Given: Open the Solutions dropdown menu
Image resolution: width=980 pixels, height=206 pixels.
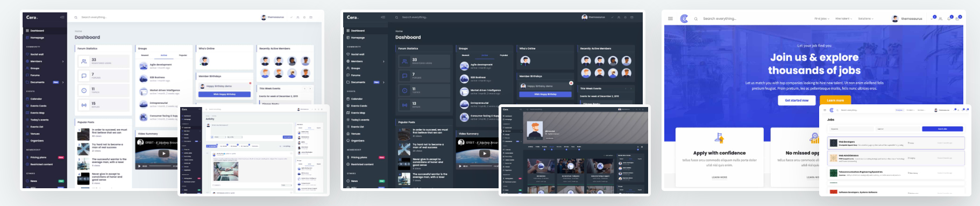Looking at the screenshot, I should coord(865,19).
